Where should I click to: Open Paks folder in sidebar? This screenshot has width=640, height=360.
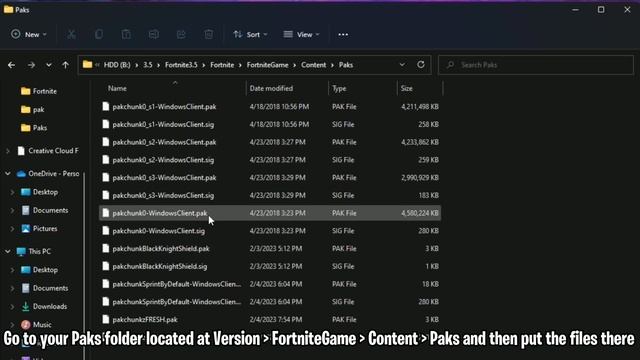34,128
